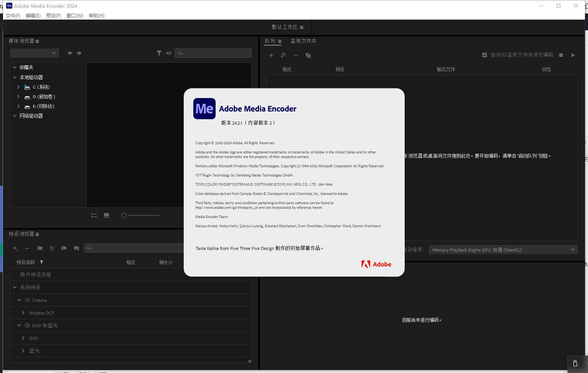Open the 文件(F) menu

click(x=13, y=16)
